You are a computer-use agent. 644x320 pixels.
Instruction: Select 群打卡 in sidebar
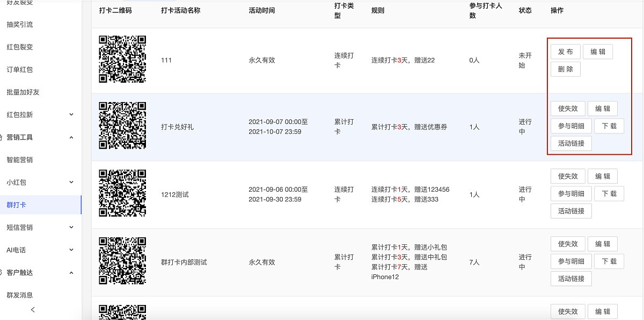pyautogui.click(x=40, y=205)
